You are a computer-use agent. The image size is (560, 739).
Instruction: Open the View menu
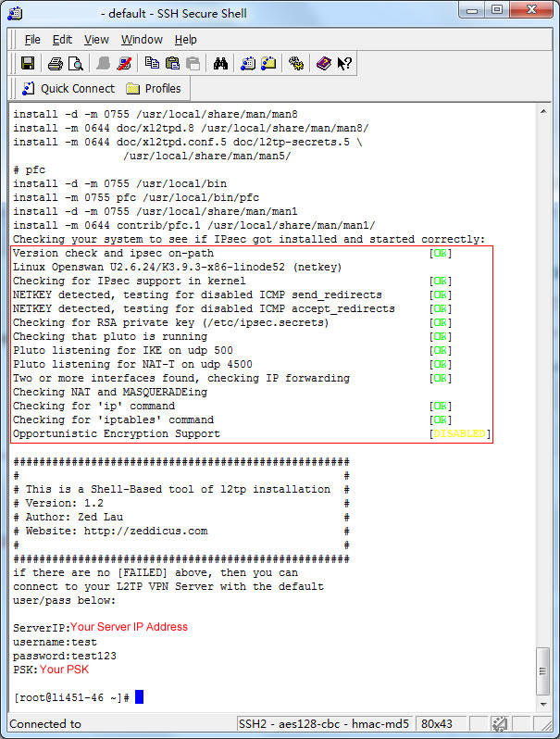tap(96, 40)
